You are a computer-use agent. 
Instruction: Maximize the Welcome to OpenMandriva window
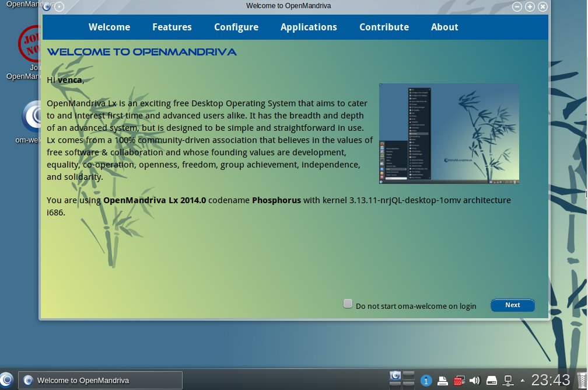530,6
